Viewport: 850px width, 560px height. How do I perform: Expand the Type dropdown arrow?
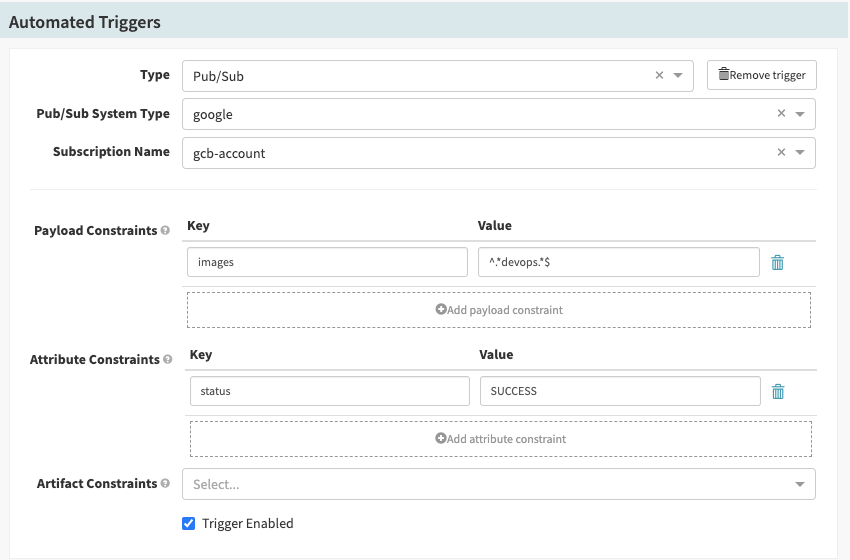coord(678,76)
